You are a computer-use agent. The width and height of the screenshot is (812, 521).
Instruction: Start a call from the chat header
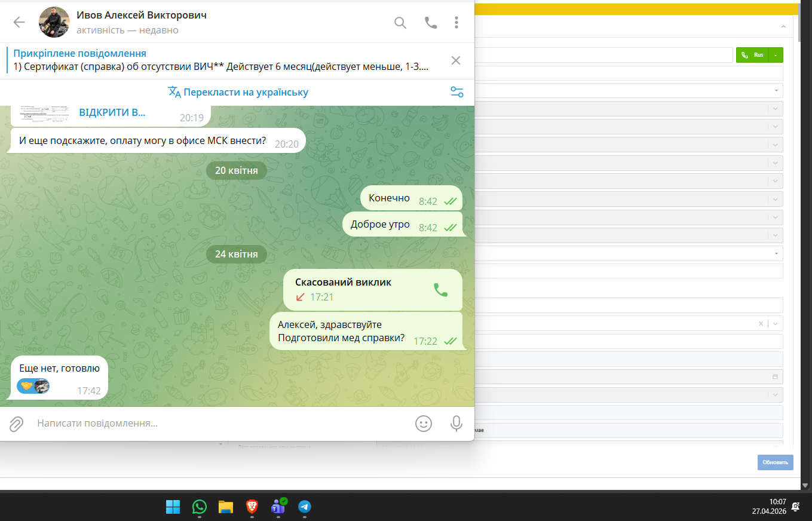[431, 23]
